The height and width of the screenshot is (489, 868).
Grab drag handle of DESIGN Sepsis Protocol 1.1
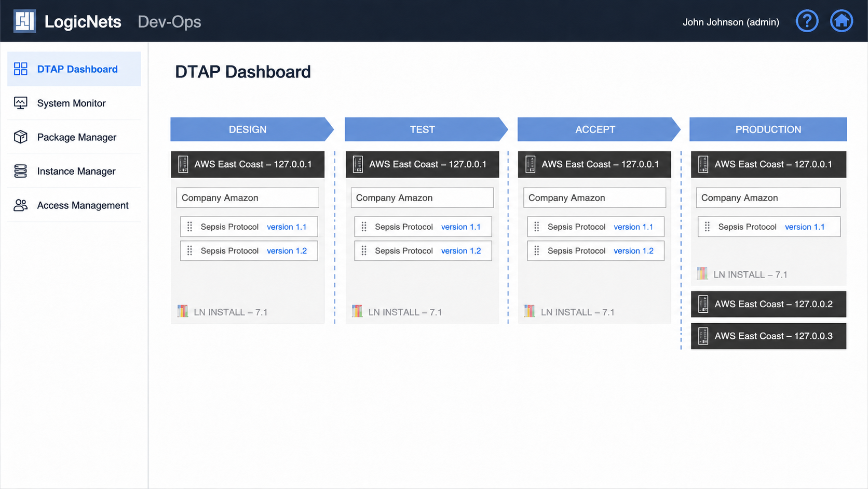pos(189,227)
